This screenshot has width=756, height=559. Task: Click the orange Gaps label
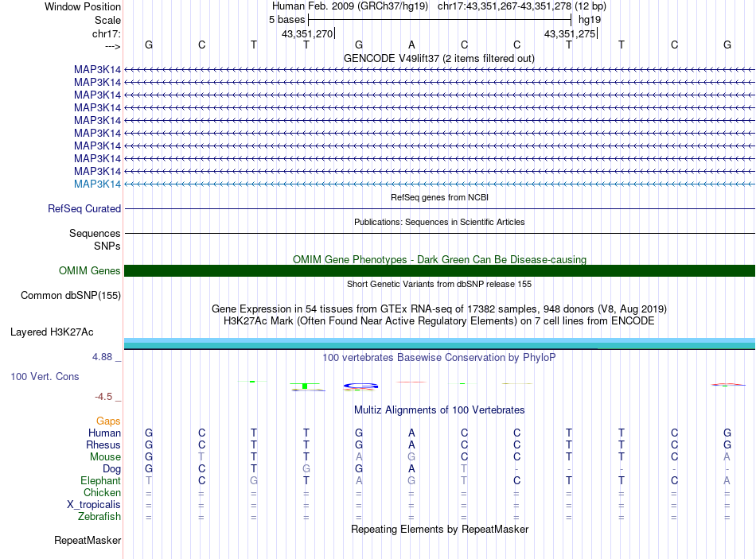108,421
